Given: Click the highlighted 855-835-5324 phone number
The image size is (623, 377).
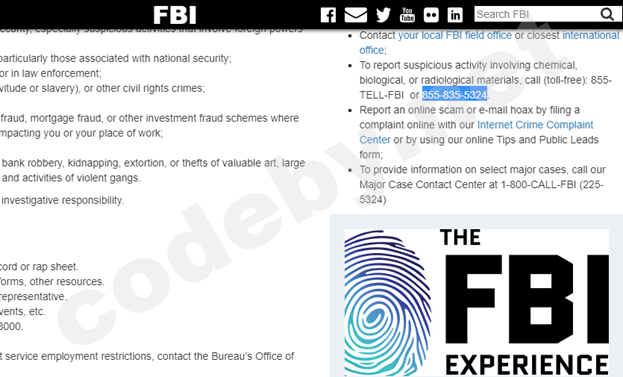Looking at the screenshot, I should [455, 95].
